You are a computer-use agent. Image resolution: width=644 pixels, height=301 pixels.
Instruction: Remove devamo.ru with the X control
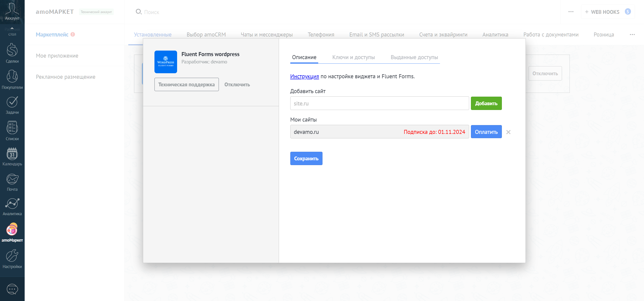point(508,132)
